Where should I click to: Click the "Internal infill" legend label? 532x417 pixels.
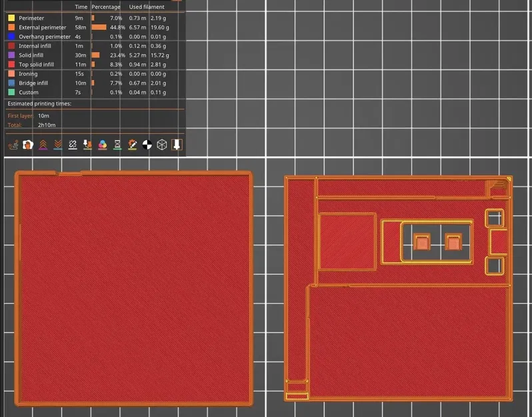[35, 46]
